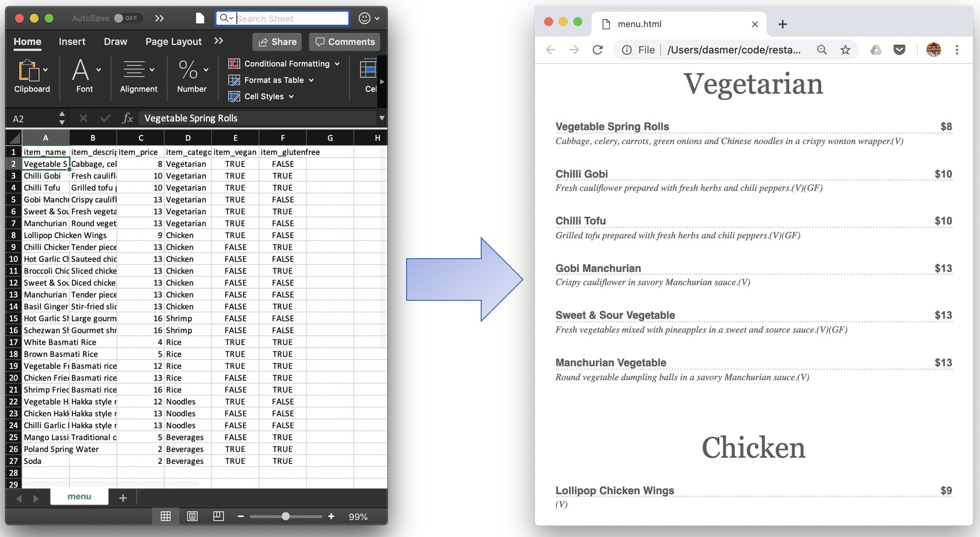The width and height of the screenshot is (980, 537).
Task: Open a new browser tab
Action: (782, 24)
